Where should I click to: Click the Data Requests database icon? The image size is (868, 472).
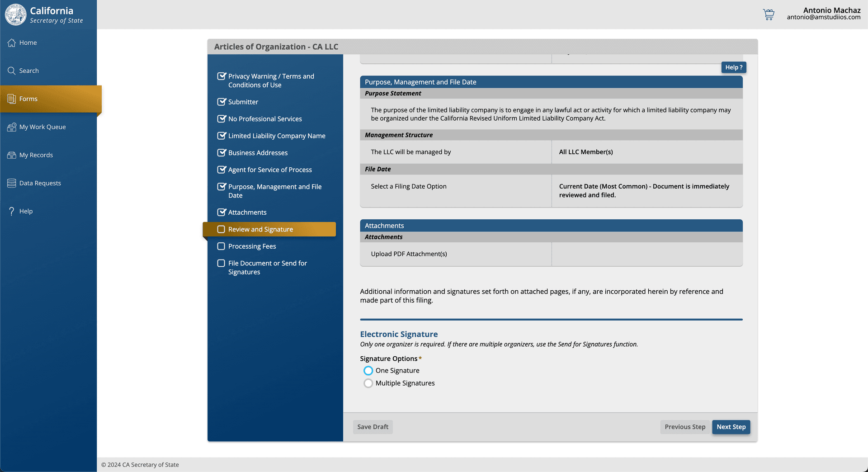(x=12, y=183)
